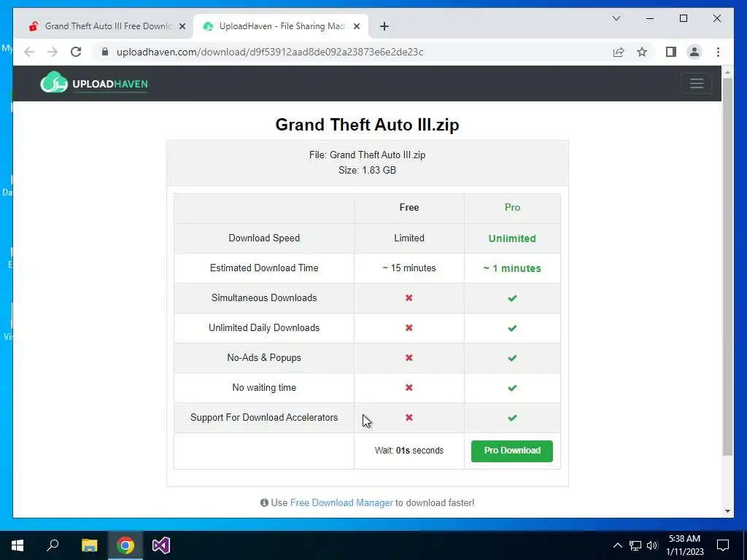Screen dimensions: 747x560
Task: Click the Unlimited Daily Downloads row label
Action: click(x=264, y=328)
